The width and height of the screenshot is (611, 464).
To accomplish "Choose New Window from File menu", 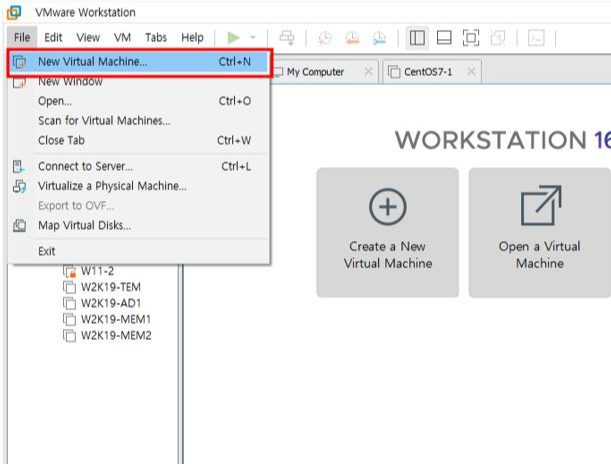I will coord(139,81).
